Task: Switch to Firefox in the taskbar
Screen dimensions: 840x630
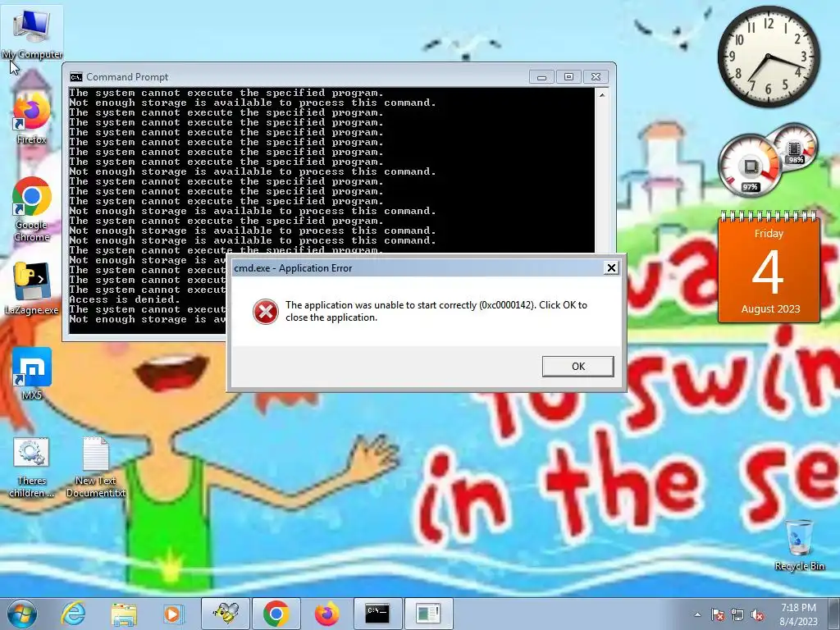Action: (326, 614)
